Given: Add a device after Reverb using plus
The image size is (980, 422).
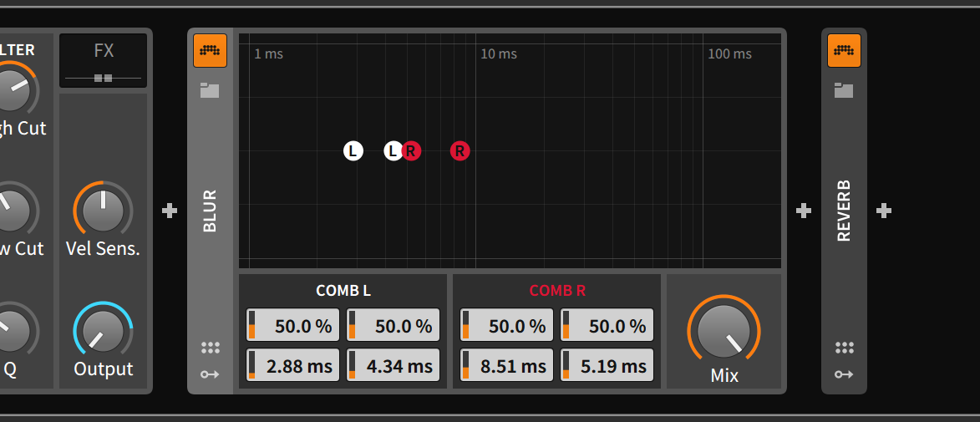Looking at the screenshot, I should (x=884, y=211).
